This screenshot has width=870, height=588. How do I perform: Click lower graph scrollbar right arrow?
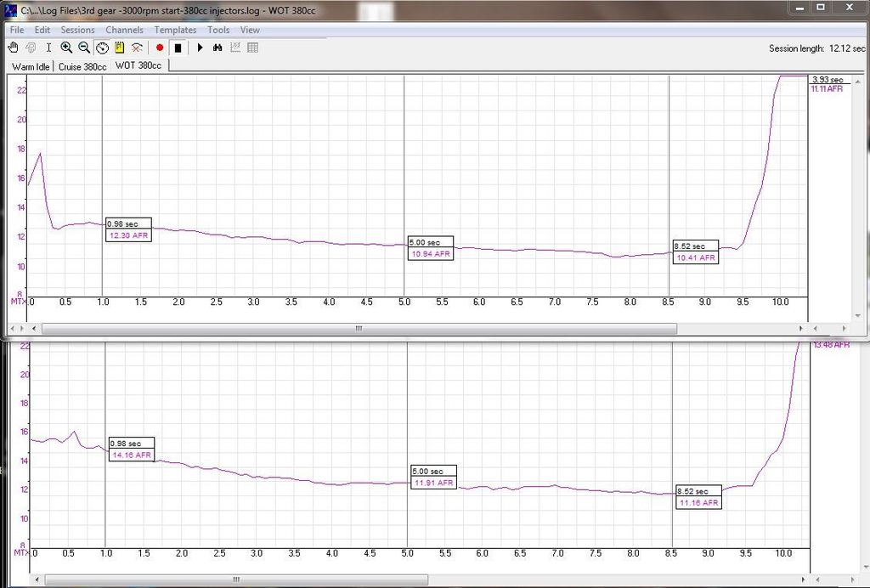[804, 580]
